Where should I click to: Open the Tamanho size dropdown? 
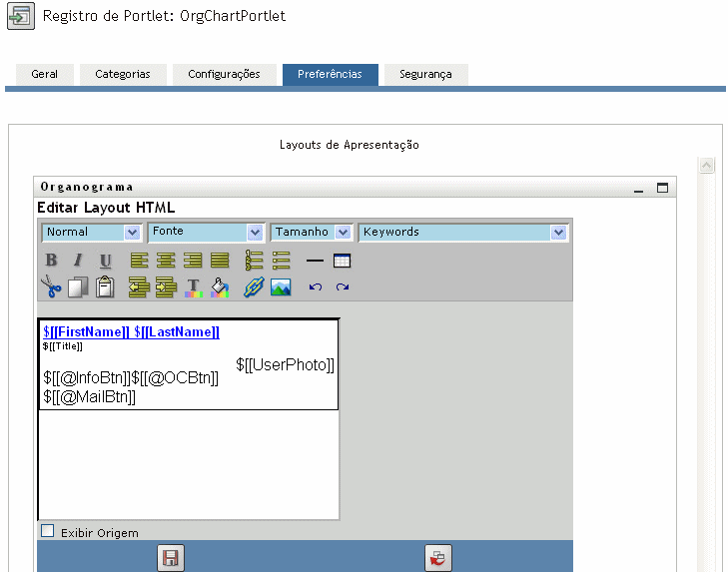coord(311,233)
